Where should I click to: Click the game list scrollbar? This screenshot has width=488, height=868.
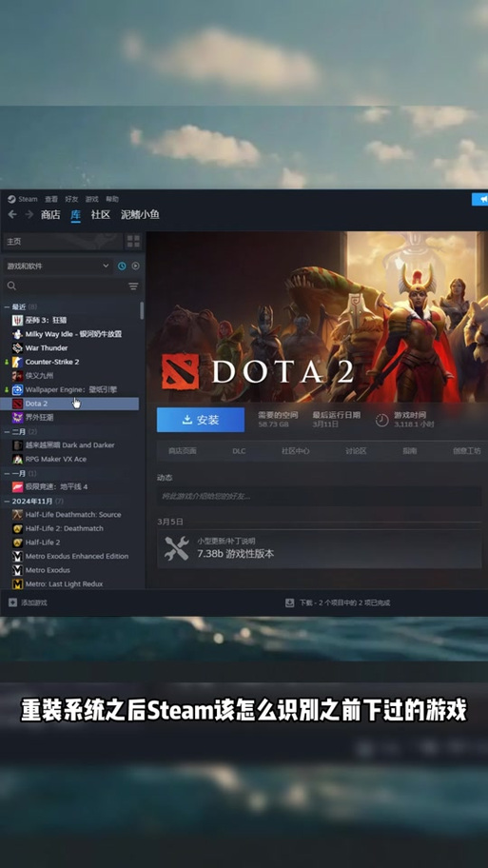coord(142,310)
